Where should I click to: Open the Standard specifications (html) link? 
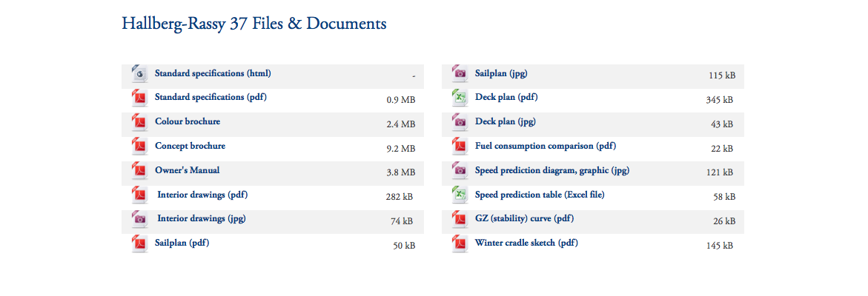213,73
